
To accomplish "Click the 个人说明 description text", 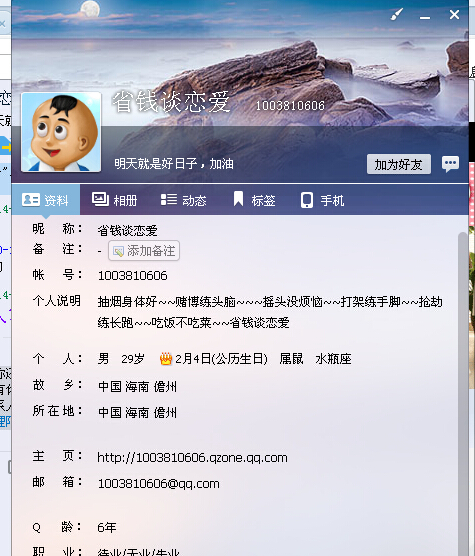I will [270, 312].
